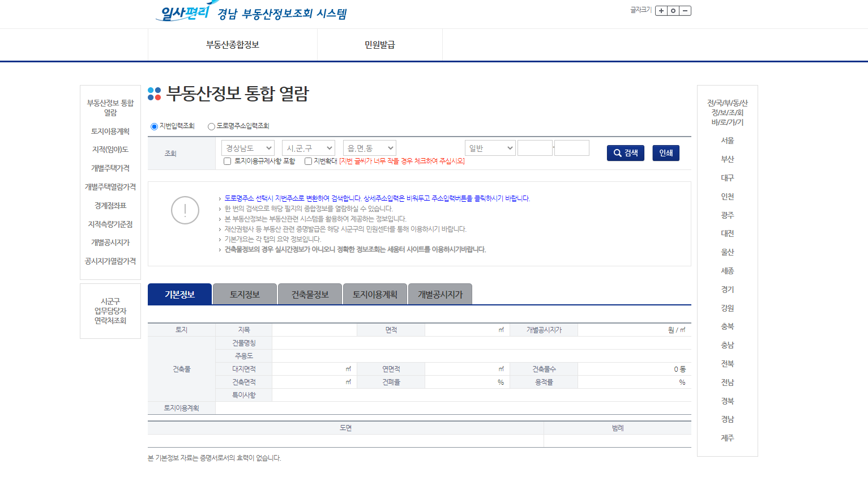Open 토지이용계획 in the left sidebar

pos(110,131)
